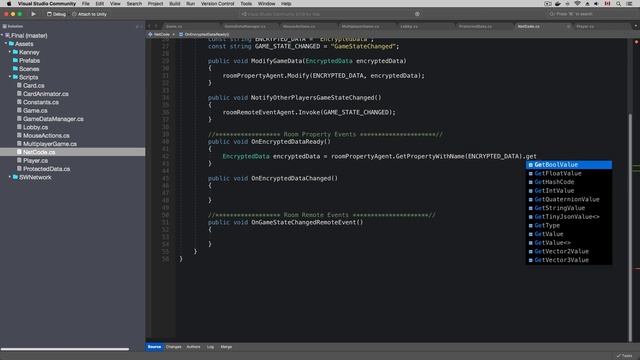
Task: Open the Version Control menu
Action: 218,4
